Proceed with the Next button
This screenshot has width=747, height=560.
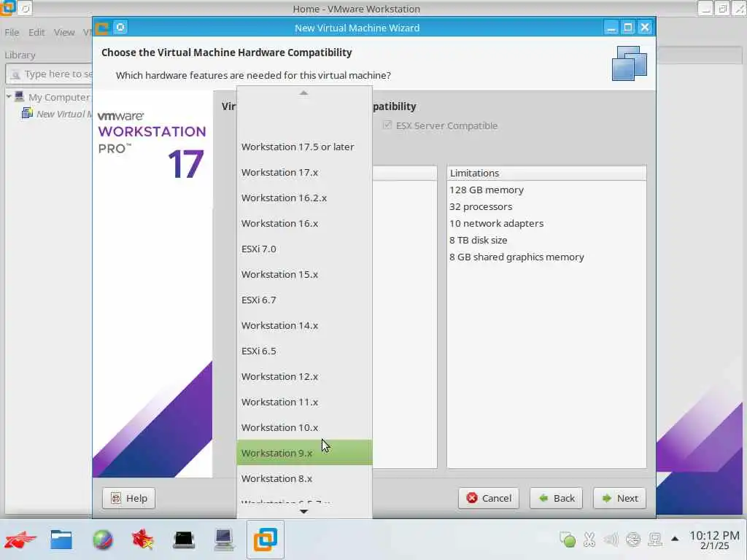tap(619, 498)
